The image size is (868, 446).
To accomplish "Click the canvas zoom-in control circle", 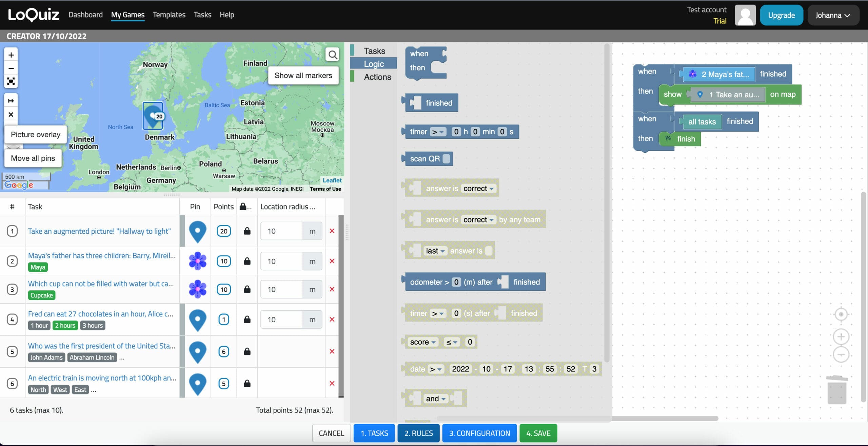I will pyautogui.click(x=841, y=336).
